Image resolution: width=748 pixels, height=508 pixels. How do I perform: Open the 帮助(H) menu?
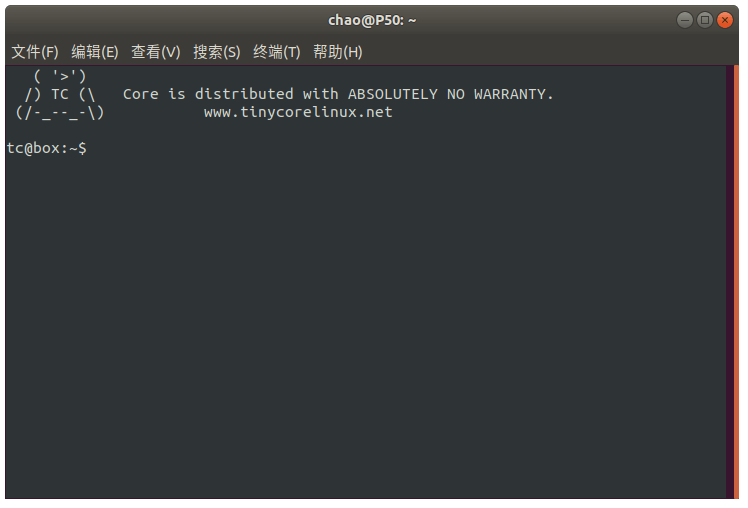coord(338,52)
